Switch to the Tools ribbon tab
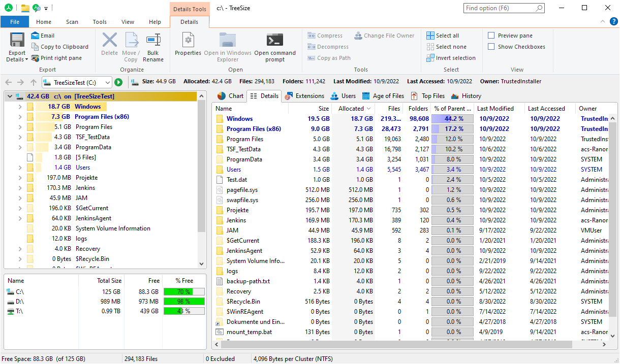This screenshot has width=620, height=364. tap(100, 22)
